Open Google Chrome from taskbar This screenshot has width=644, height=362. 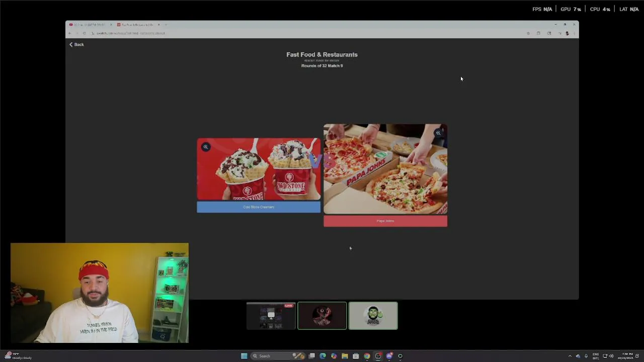click(367, 356)
